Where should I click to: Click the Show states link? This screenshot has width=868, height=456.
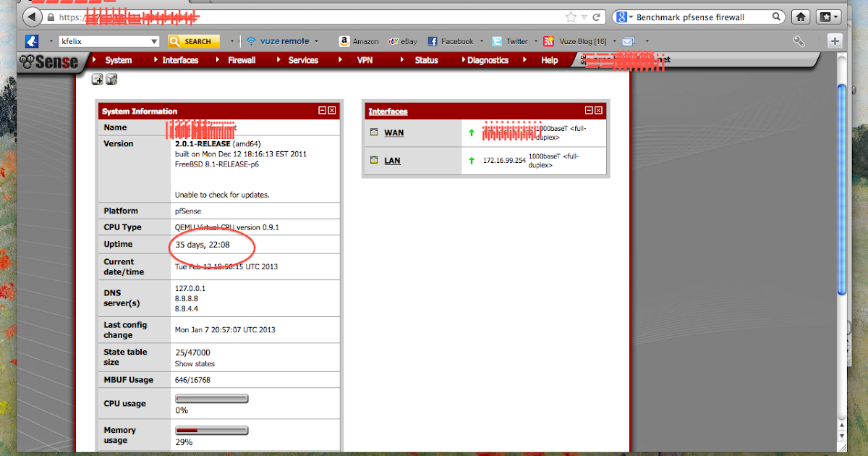tap(195, 363)
